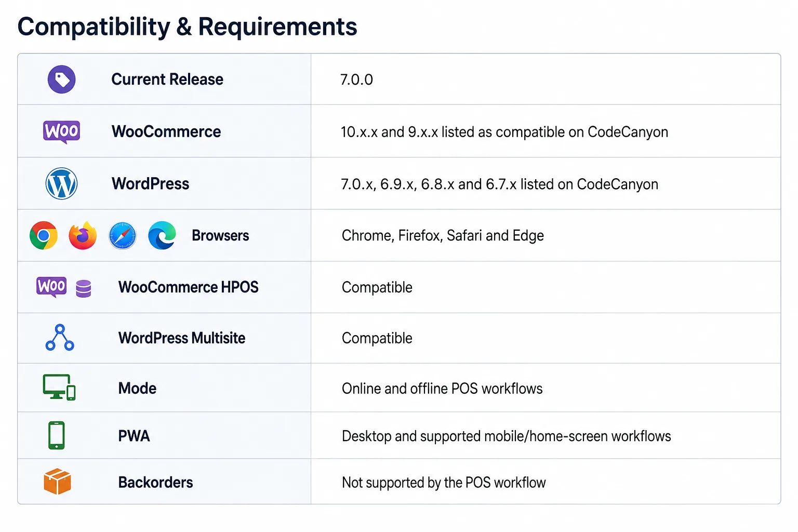
Task: Click the Desktop and supported mobile/home-screen text
Action: coord(507,436)
